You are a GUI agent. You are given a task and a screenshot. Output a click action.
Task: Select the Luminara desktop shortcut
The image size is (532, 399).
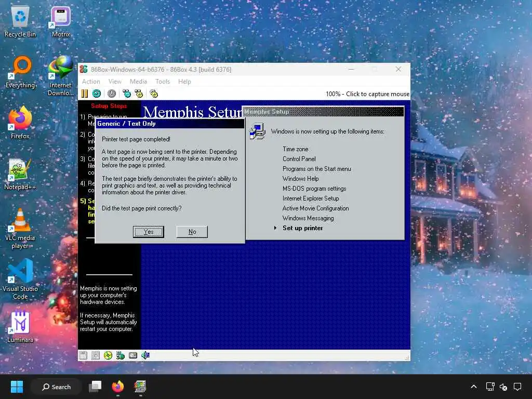click(x=20, y=327)
